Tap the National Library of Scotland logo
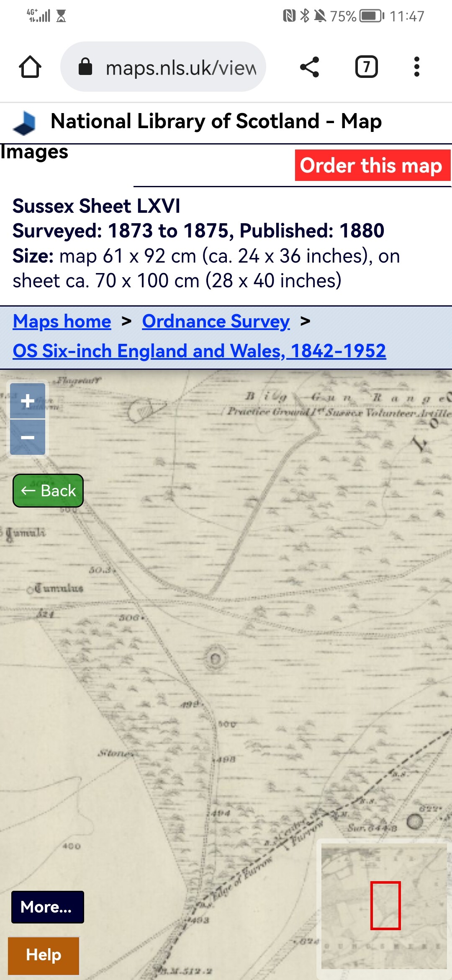 coord(25,123)
